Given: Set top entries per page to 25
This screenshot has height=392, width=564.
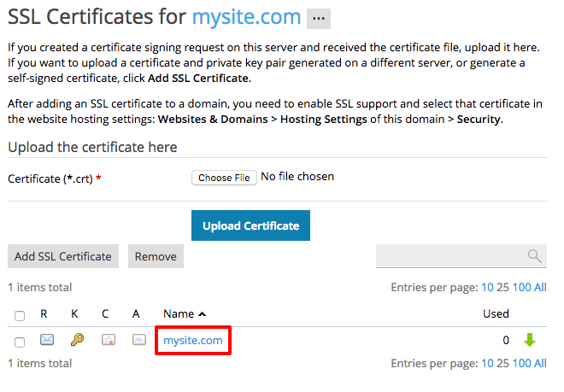Looking at the screenshot, I should tap(503, 288).
